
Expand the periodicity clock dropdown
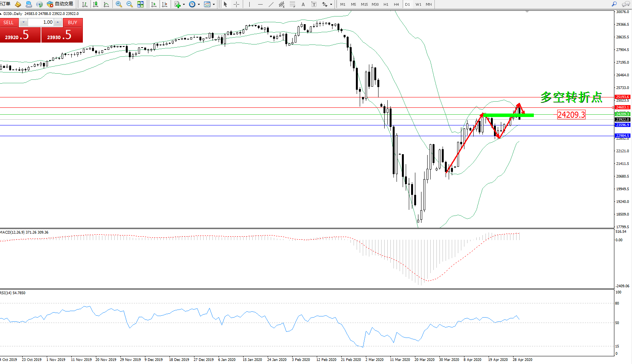pyautogui.click(x=199, y=5)
